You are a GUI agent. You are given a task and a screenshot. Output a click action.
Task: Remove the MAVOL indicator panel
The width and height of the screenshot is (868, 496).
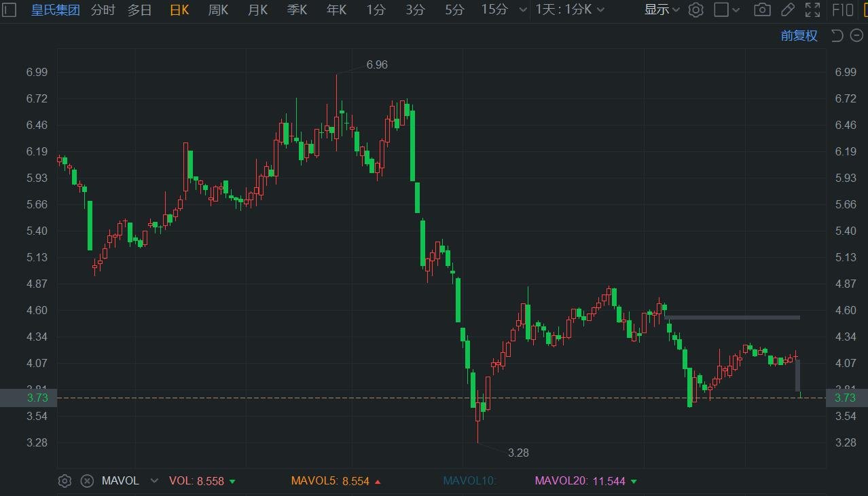[x=87, y=481]
